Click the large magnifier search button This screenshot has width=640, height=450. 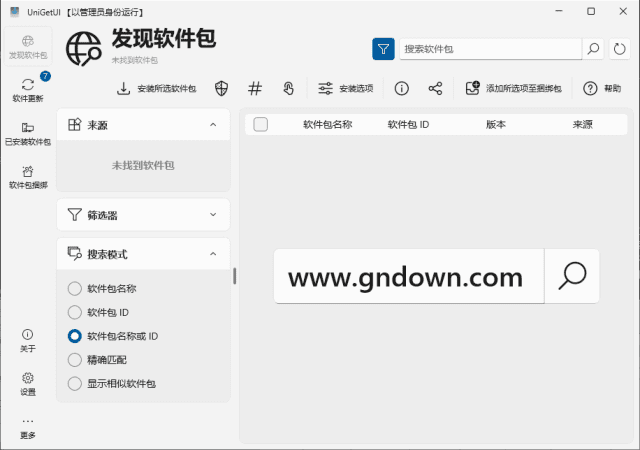point(572,276)
